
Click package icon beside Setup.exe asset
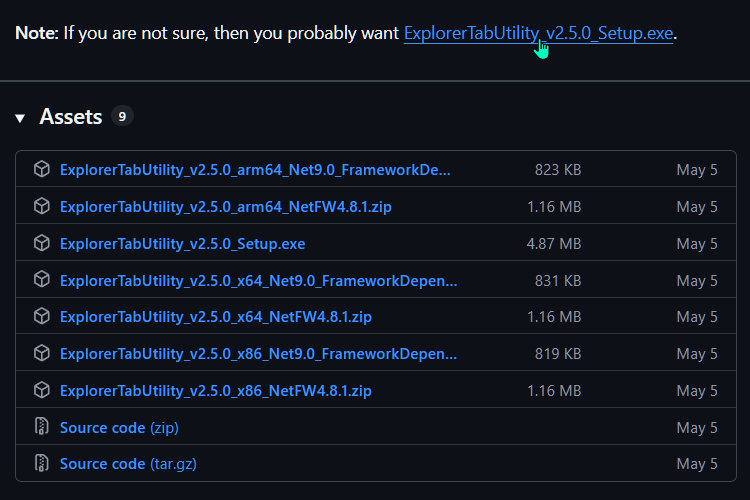pos(42,243)
